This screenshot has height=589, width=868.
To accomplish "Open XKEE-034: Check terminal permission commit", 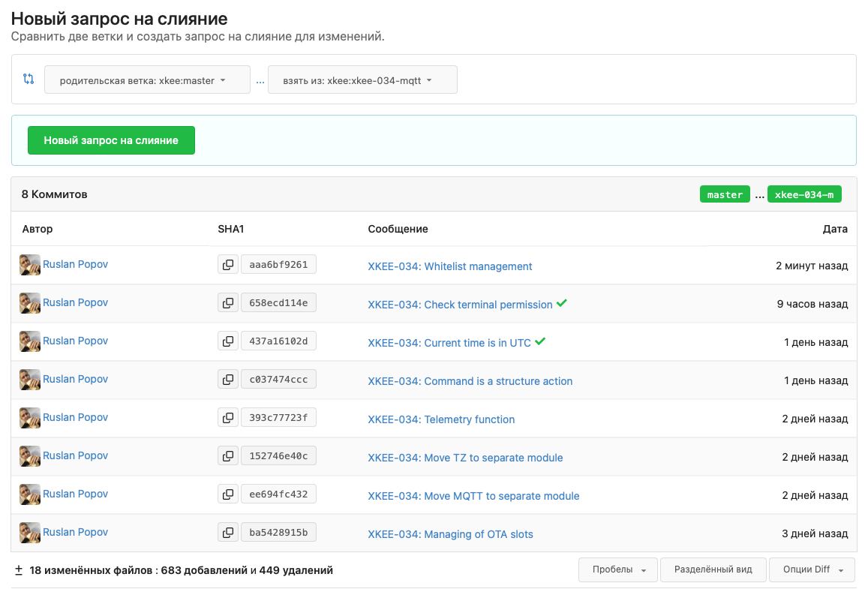I will tap(460, 305).
